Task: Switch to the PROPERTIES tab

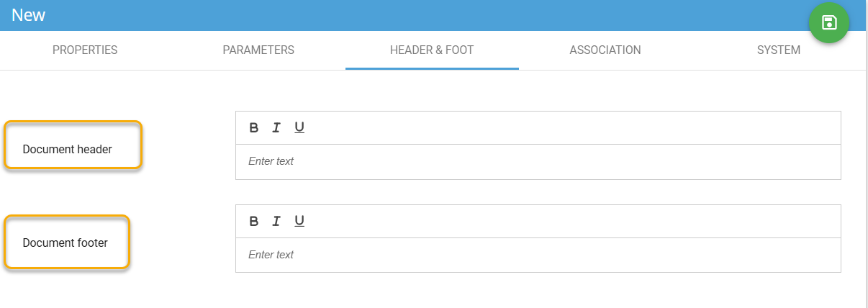Action: click(85, 50)
